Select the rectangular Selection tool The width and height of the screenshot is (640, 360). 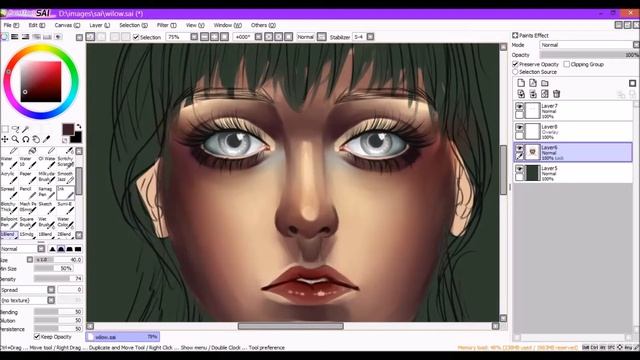tap(5, 129)
